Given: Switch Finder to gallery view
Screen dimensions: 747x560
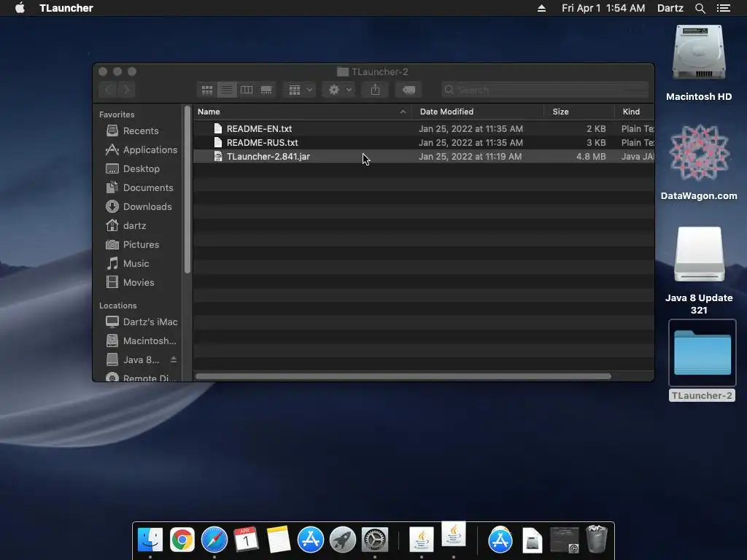Looking at the screenshot, I should [x=266, y=90].
